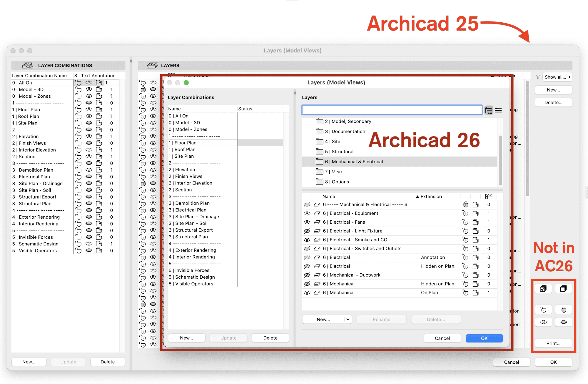
Task: Open the Show all... filter dropdown
Action: click(557, 77)
